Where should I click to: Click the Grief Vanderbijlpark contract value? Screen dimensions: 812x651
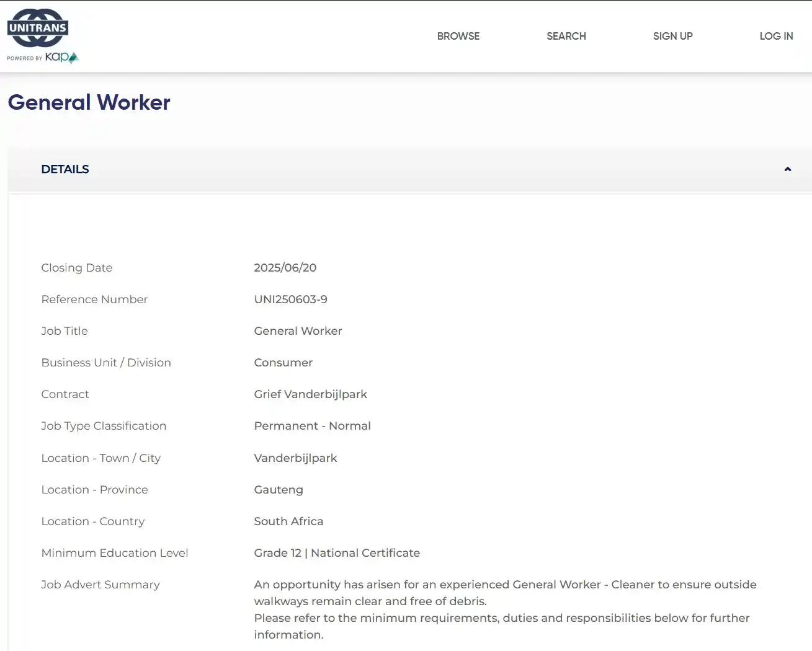click(x=310, y=394)
